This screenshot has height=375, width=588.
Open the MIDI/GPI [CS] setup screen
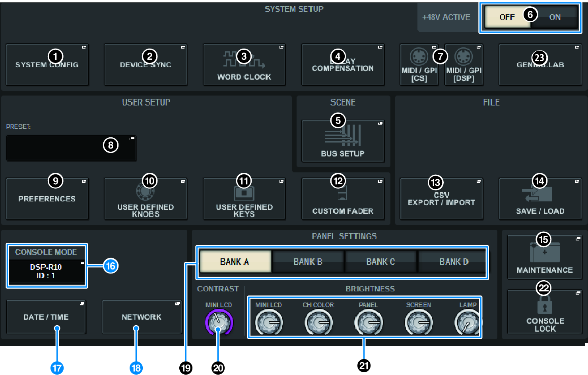click(419, 64)
